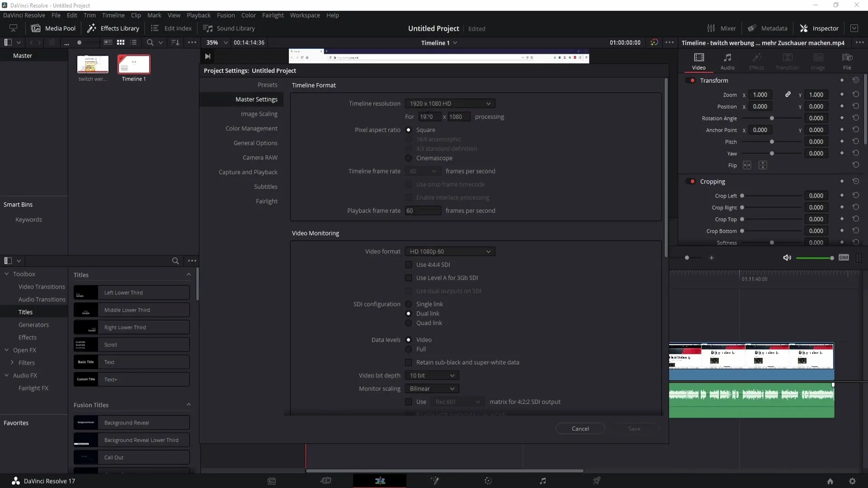
Task: Click the Color page icon in toolbar
Action: (x=488, y=481)
